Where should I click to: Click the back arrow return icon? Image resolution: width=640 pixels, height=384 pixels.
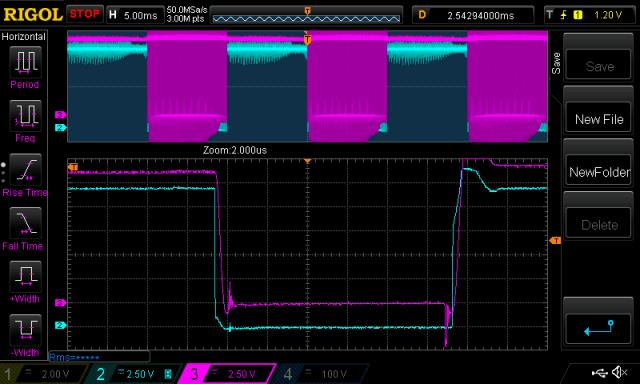[599, 328]
